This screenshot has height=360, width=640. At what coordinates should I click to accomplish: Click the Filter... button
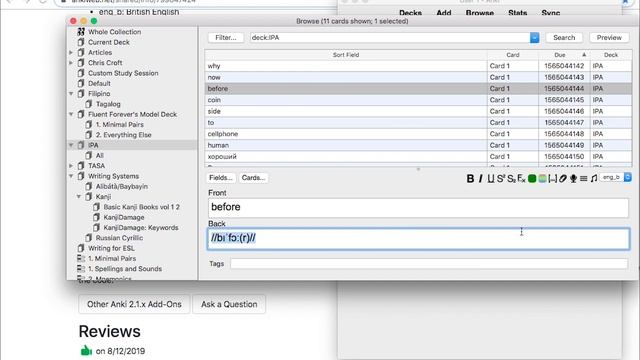pyautogui.click(x=226, y=38)
